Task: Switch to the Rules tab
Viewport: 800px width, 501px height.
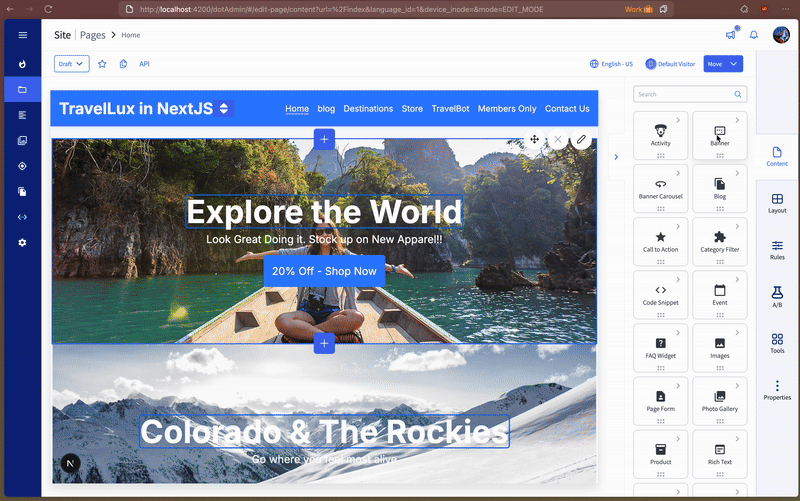Action: (x=777, y=250)
